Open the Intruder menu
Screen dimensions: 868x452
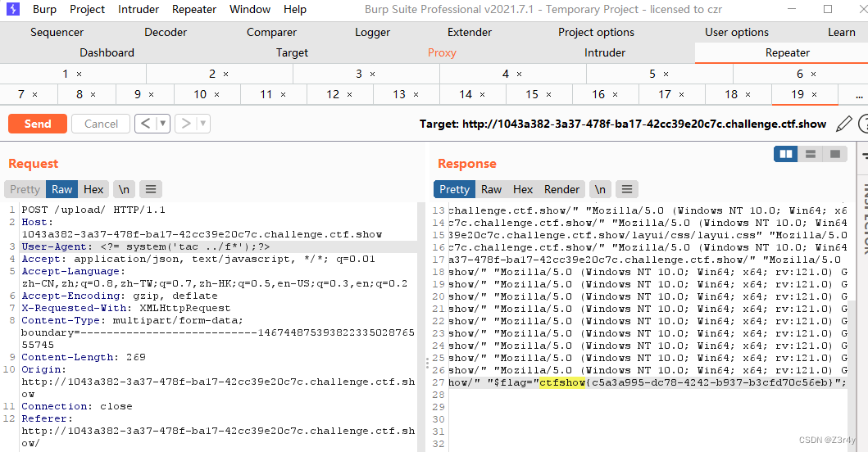[x=139, y=9]
